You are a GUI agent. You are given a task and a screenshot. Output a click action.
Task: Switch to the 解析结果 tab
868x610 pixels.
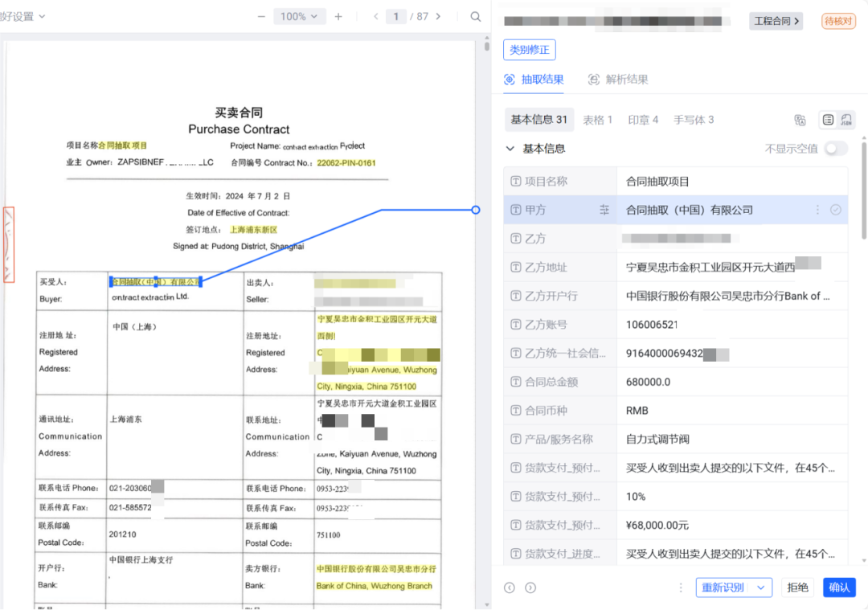pyautogui.click(x=618, y=80)
